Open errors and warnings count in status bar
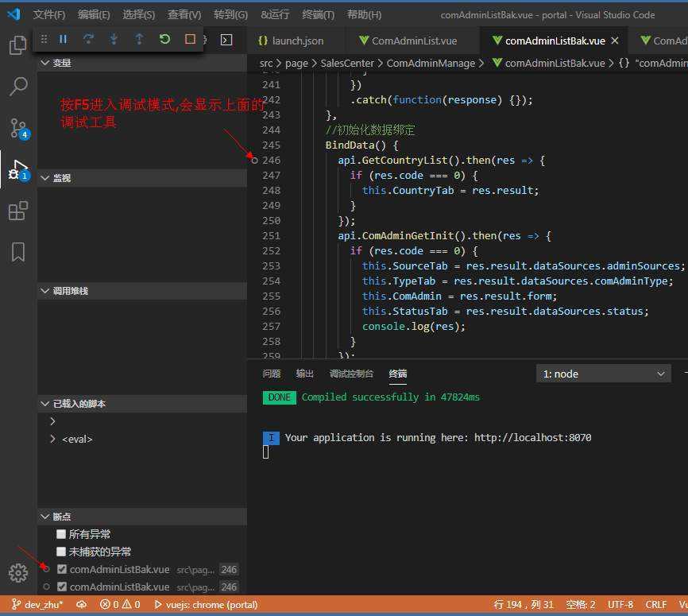 (120, 605)
